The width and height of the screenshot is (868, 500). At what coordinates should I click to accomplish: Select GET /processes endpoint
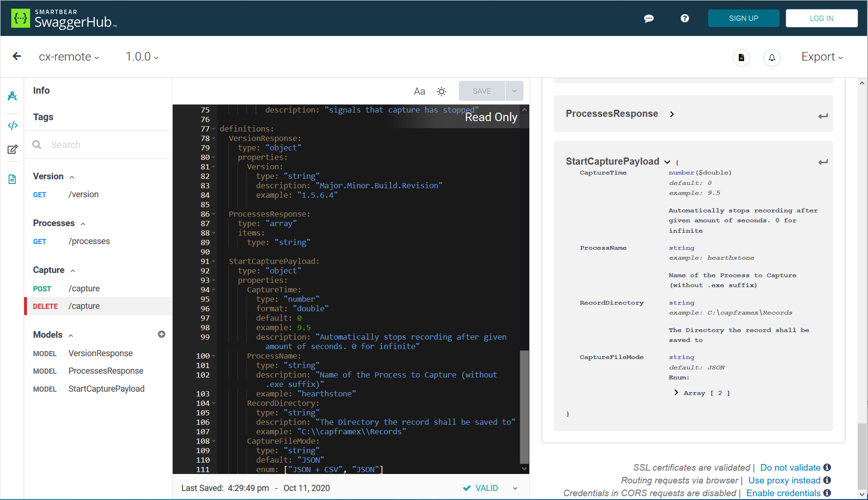point(98,241)
